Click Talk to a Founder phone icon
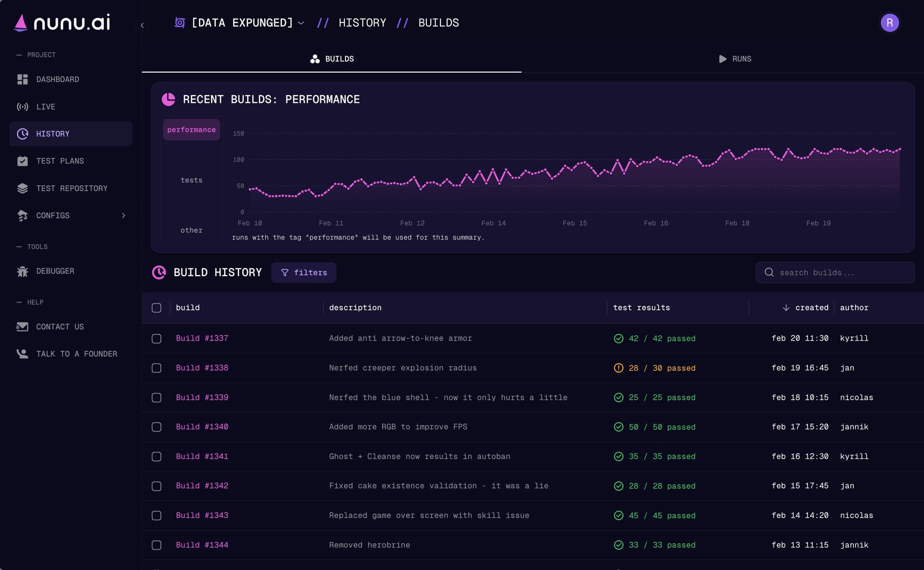Screen dimensions: 924x570 (x=23, y=354)
